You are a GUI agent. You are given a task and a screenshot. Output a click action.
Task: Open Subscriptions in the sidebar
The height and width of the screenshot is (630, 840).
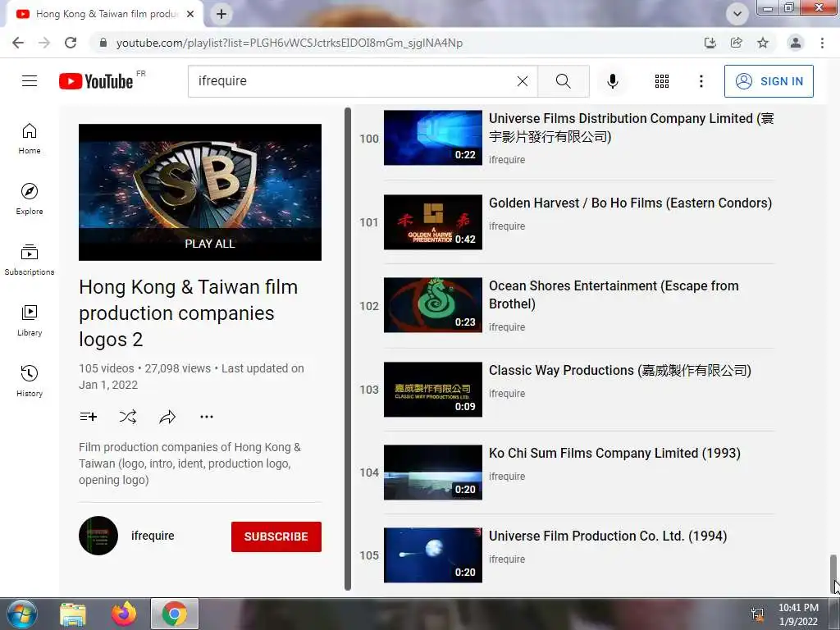(30, 260)
